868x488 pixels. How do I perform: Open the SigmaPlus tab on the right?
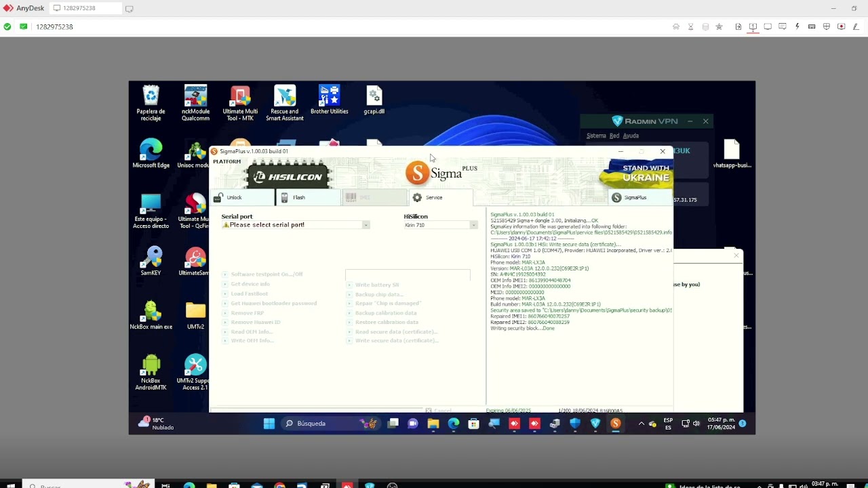click(x=635, y=197)
